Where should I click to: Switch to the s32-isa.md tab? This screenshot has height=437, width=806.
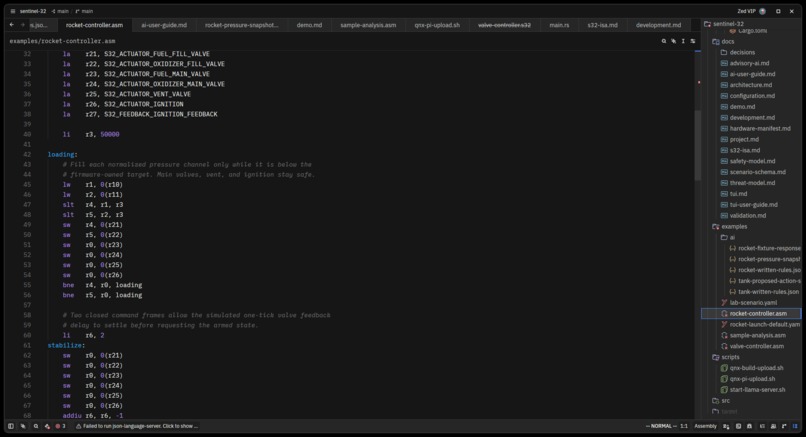coord(602,25)
